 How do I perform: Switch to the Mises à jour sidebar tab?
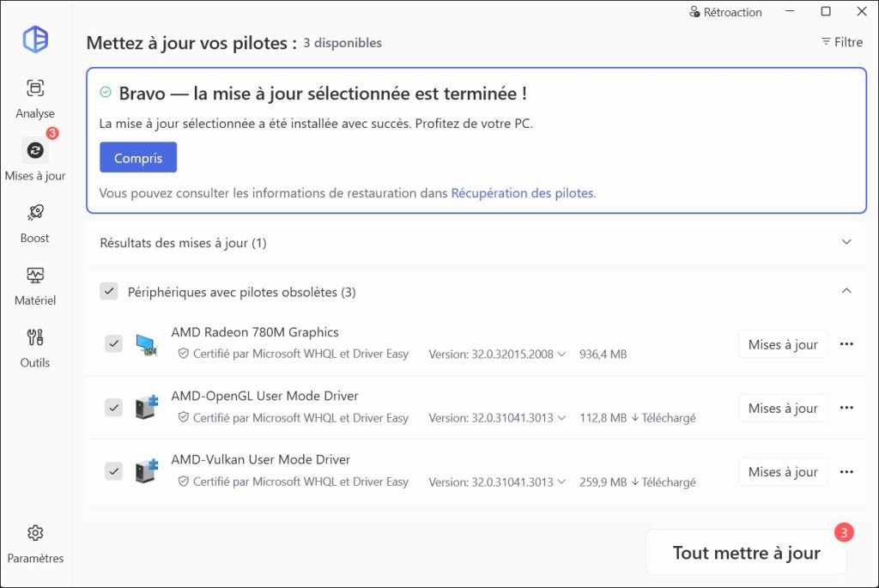click(35, 161)
